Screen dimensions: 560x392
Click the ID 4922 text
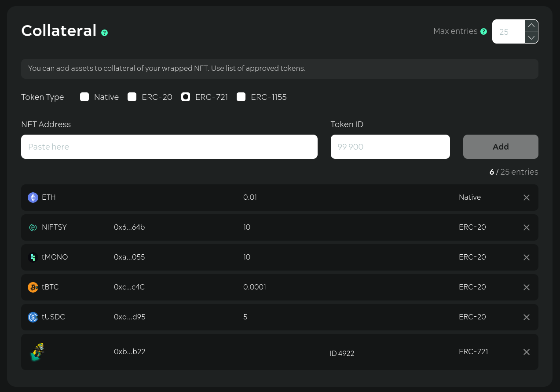coord(342,353)
